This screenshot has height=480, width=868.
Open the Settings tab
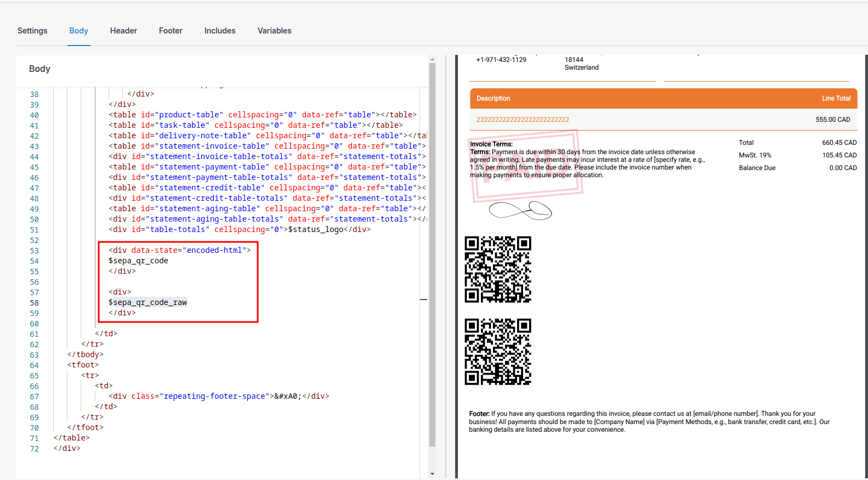32,31
